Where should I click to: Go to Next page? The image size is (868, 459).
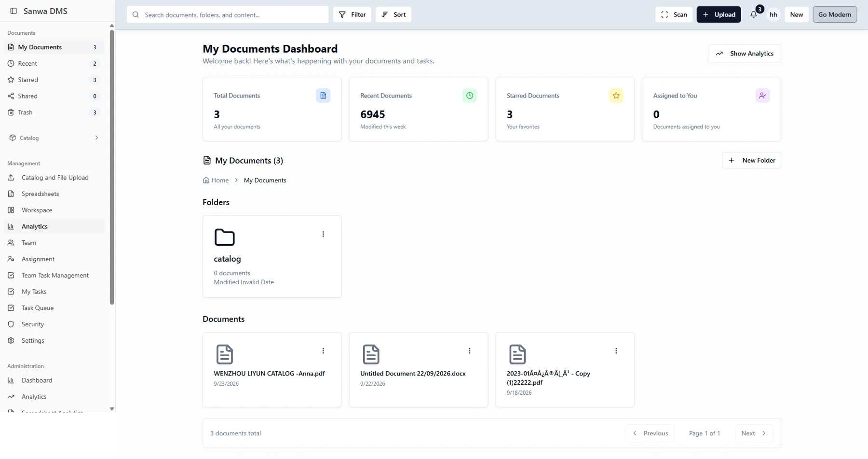point(754,433)
